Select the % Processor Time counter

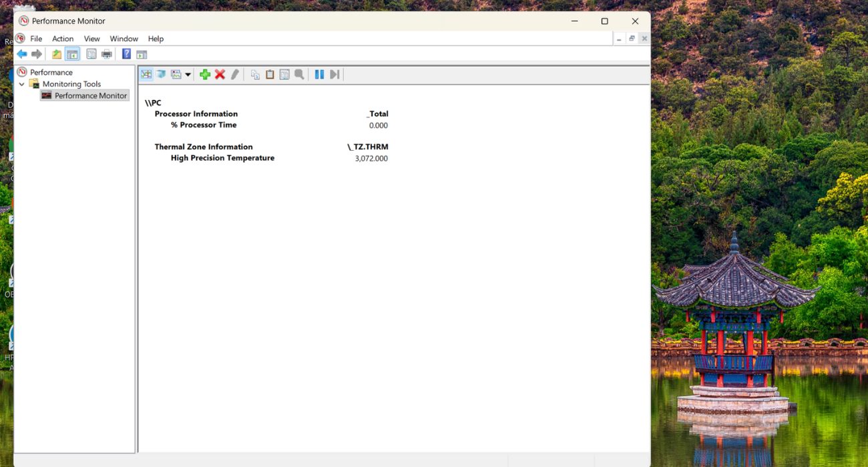click(204, 125)
